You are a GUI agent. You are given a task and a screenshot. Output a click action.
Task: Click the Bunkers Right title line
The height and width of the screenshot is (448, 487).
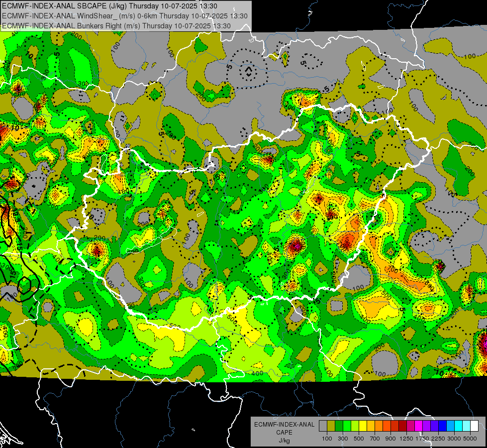(x=116, y=26)
